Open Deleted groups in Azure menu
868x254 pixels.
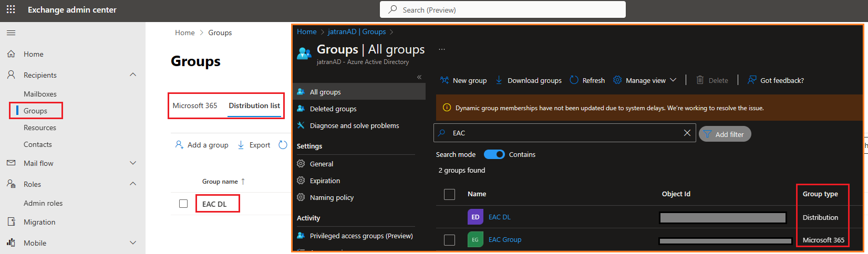point(333,109)
